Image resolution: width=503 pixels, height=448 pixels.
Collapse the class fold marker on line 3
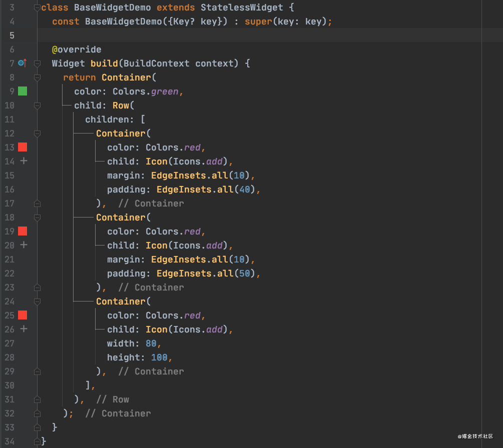pyautogui.click(x=37, y=7)
